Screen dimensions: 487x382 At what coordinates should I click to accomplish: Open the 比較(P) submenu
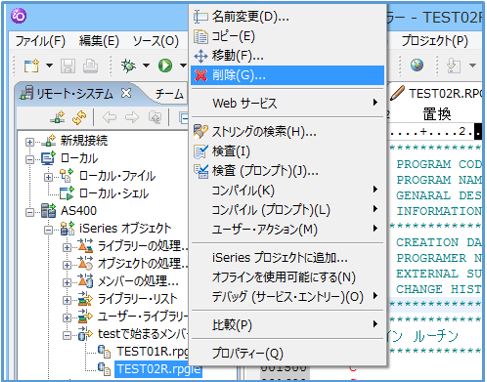pyautogui.click(x=287, y=325)
